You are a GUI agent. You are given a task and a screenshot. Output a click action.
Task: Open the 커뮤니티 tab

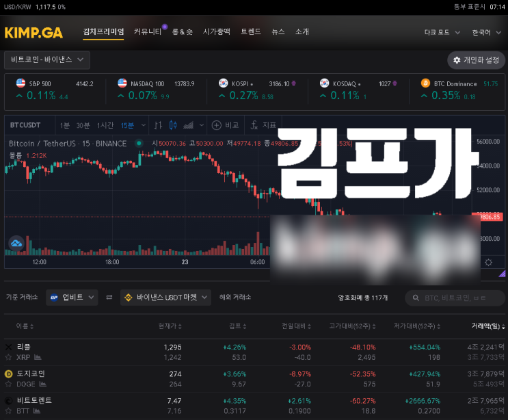coord(148,31)
